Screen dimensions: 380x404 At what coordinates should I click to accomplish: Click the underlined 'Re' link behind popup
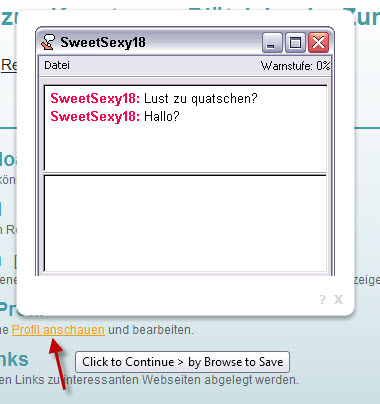(9, 65)
